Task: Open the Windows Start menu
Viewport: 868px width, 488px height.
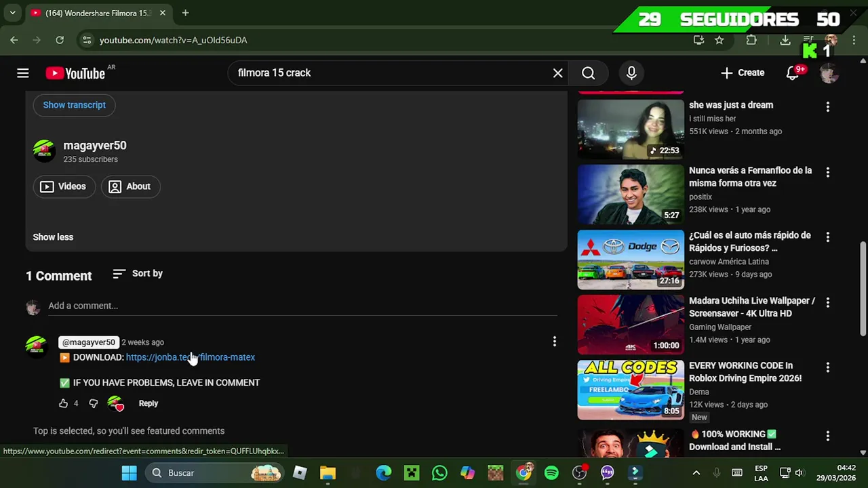Action: point(129,472)
